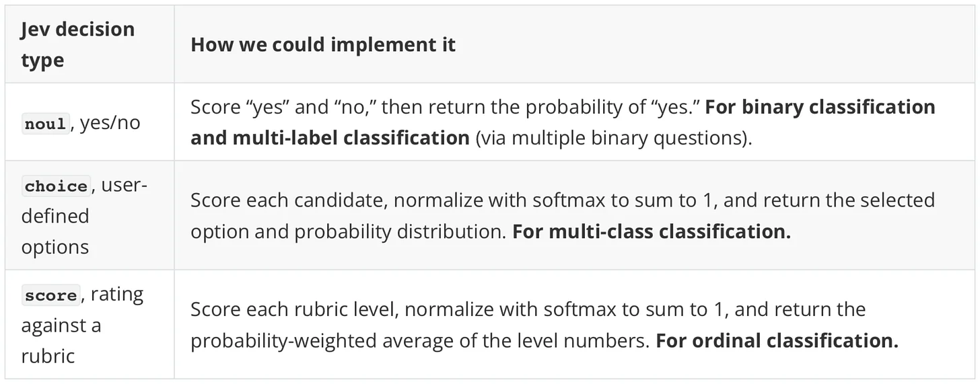
Task: Click bold 'For binary classification' text
Action: [820, 107]
